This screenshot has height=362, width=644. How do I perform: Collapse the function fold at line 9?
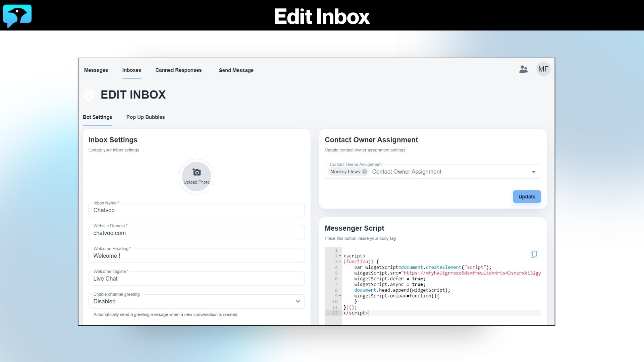click(340, 296)
